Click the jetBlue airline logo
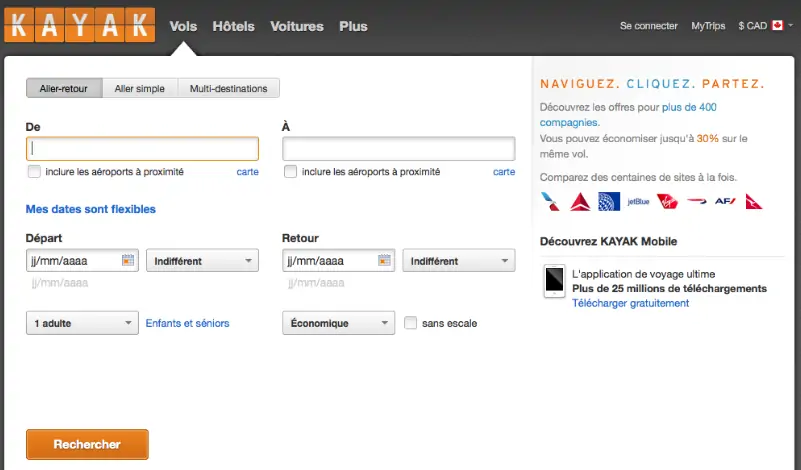Screen dimensions: 801x470 point(638,202)
